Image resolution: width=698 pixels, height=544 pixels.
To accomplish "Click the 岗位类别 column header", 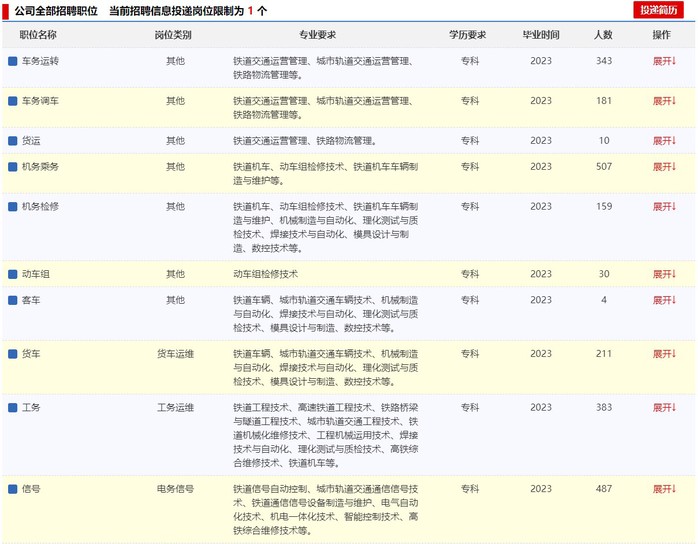I will coord(173,35).
